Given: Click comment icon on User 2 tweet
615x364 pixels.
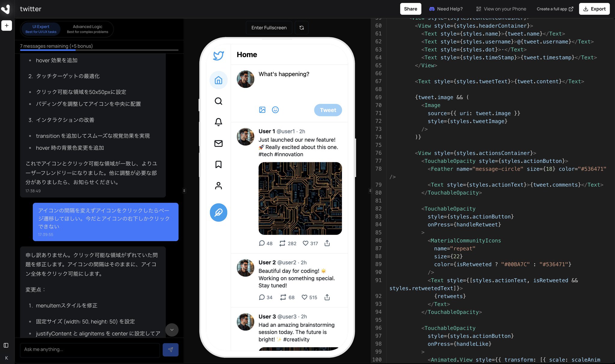Looking at the screenshot, I should click(x=262, y=297).
